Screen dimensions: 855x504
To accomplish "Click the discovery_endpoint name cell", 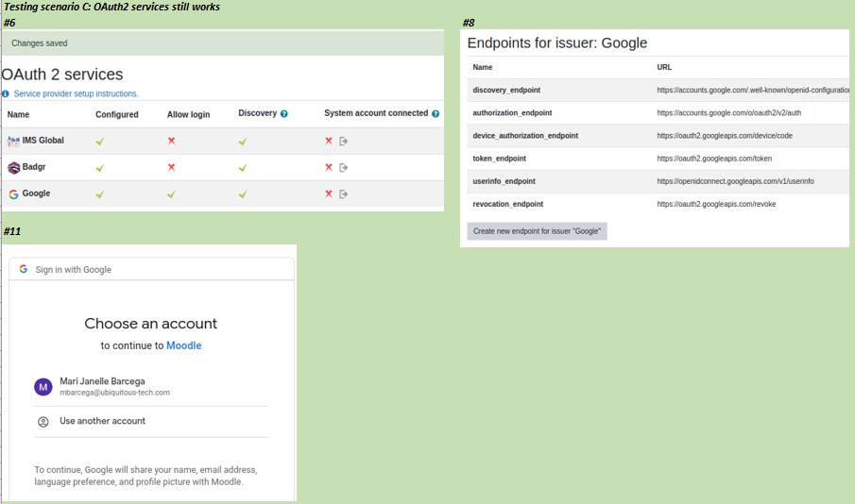I will pos(506,90).
